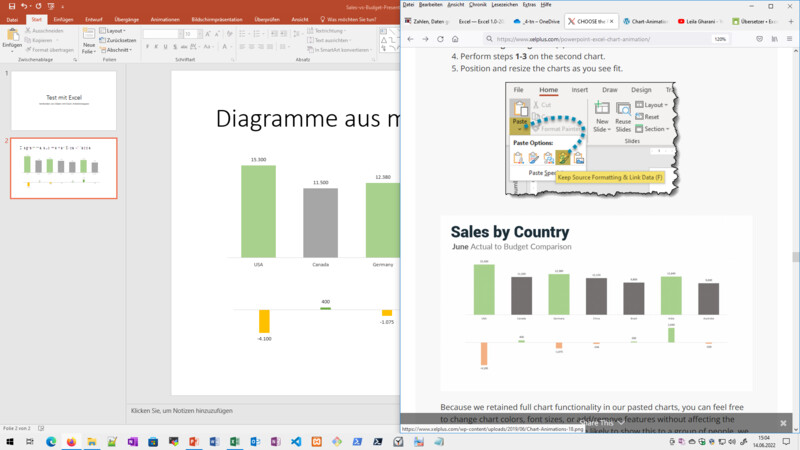This screenshot has height=450, width=800.
Task: Open the font name combo box
Action: 163,34
